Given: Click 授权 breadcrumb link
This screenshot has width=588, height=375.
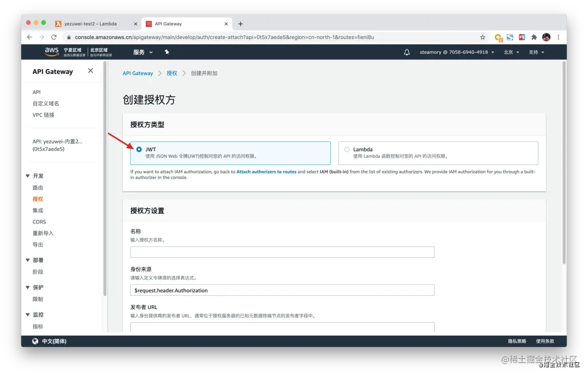Looking at the screenshot, I should [x=172, y=73].
